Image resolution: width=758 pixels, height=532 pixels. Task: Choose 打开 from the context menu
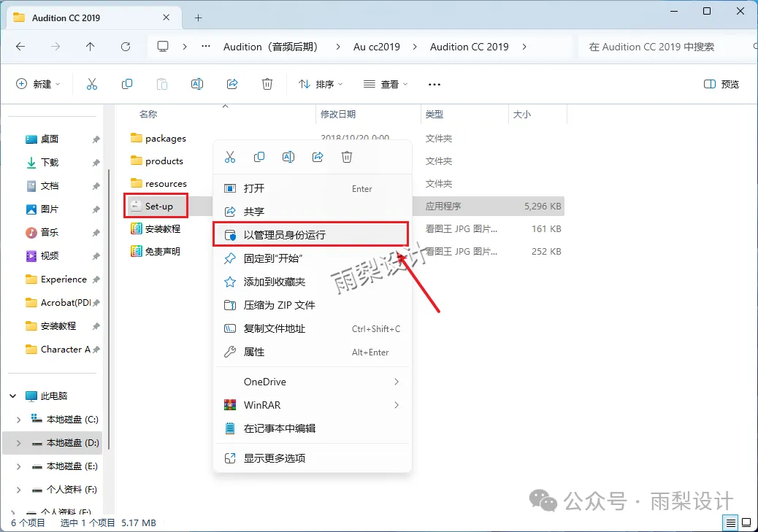tap(313, 188)
